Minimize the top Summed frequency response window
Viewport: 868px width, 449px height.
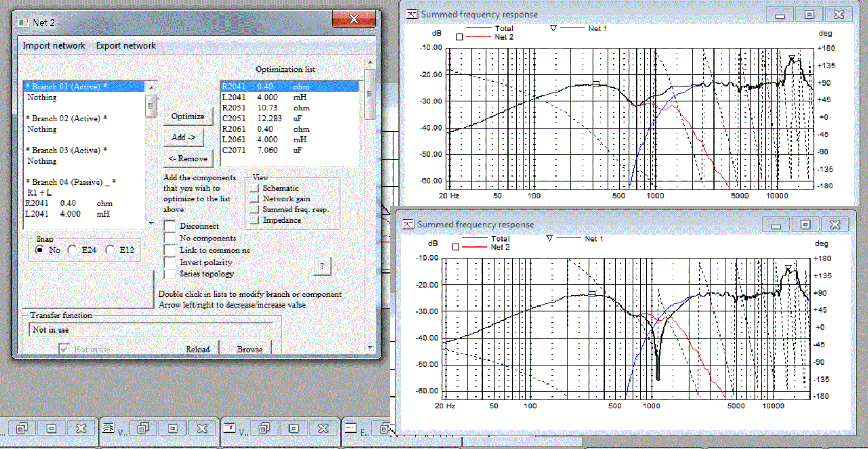tap(780, 15)
